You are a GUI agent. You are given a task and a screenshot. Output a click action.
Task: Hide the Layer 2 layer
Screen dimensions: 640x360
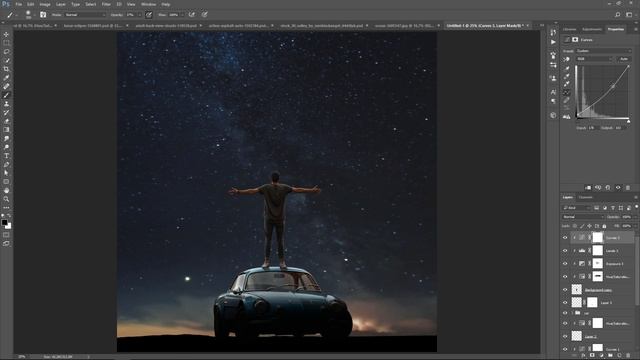(x=565, y=336)
